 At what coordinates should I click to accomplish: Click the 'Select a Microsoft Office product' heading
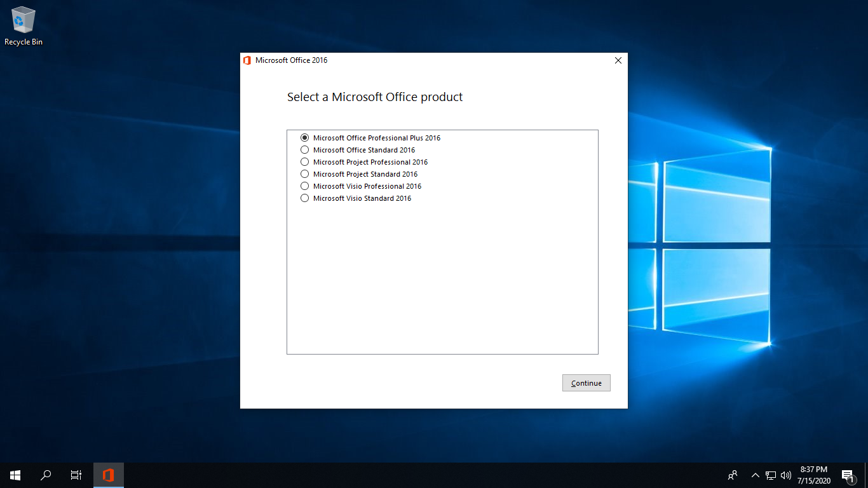pyautogui.click(x=375, y=97)
